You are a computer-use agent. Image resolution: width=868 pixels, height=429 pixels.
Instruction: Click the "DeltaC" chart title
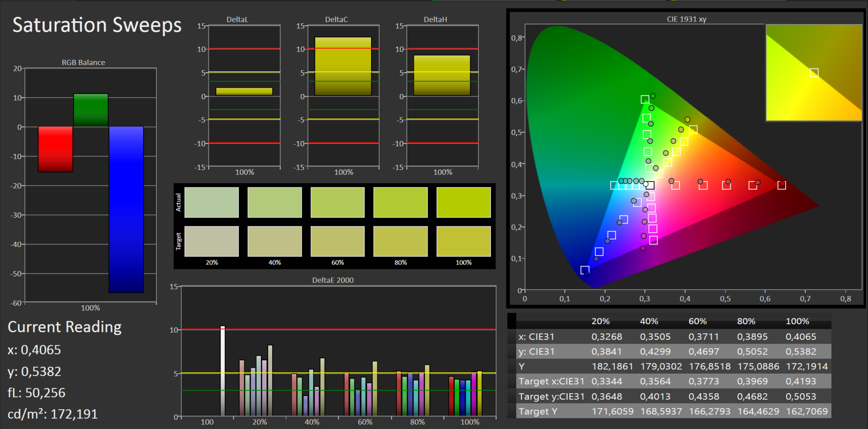336,19
